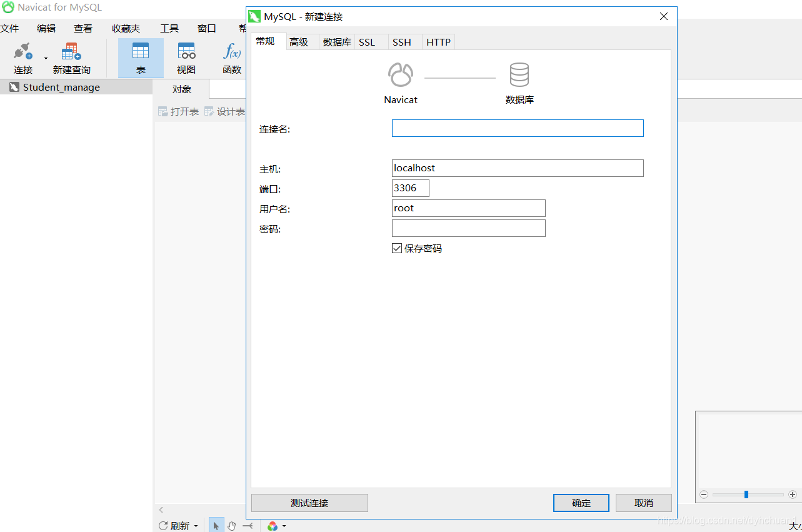Click the color wheel icon at bottom
The height and width of the screenshot is (532, 802).
point(273,526)
